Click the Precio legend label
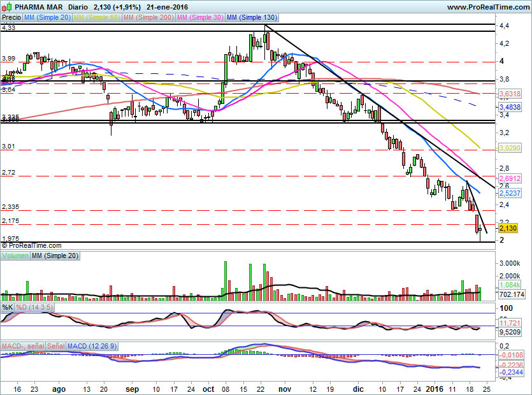Screen dimensions: 532x395 click(x=11, y=18)
